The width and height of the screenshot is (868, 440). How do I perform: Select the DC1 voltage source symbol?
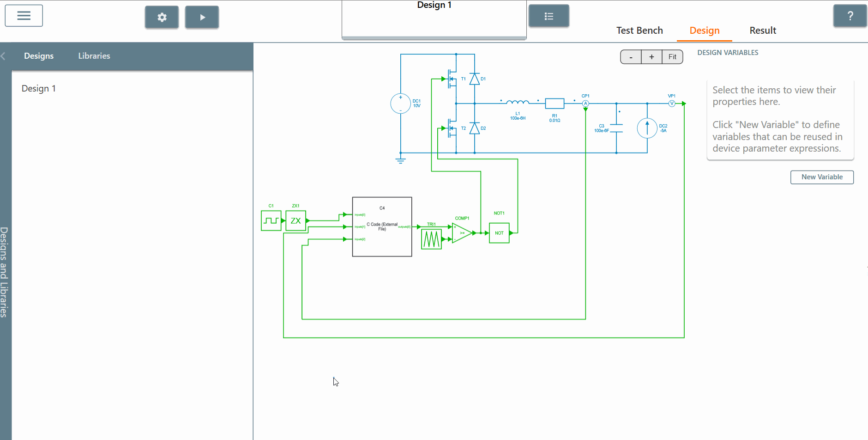click(400, 104)
